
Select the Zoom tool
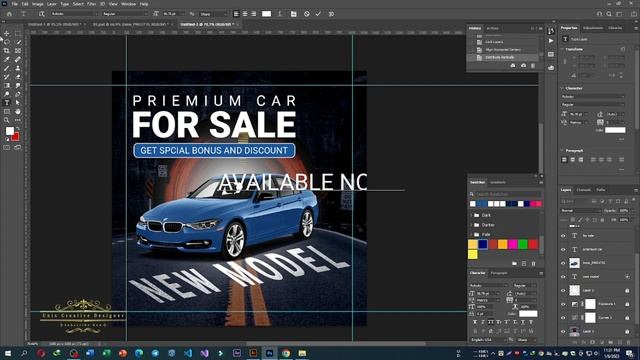click(x=7, y=120)
